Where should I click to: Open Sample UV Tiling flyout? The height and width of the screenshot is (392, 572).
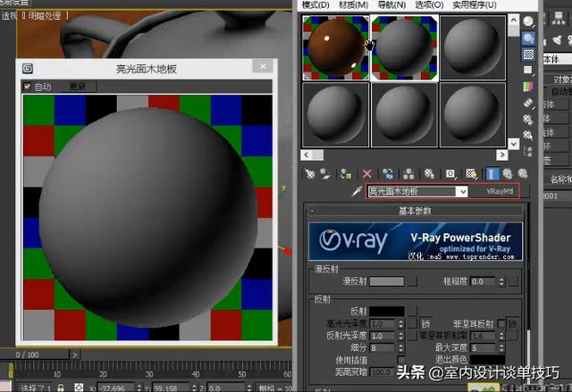point(528,71)
